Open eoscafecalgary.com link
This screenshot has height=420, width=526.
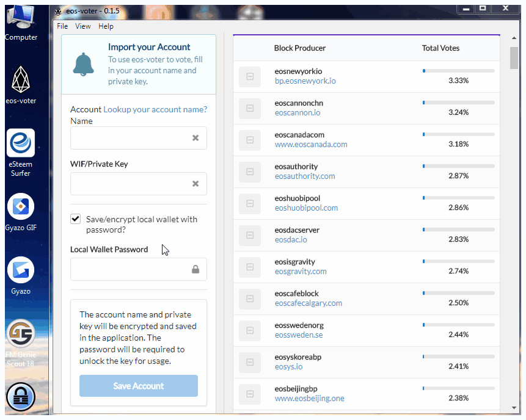click(309, 303)
